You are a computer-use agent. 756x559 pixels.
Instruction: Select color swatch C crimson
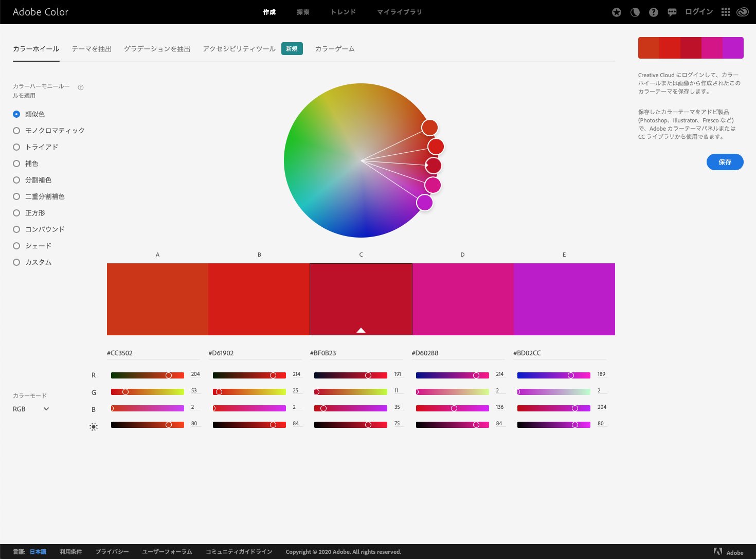[x=361, y=299]
